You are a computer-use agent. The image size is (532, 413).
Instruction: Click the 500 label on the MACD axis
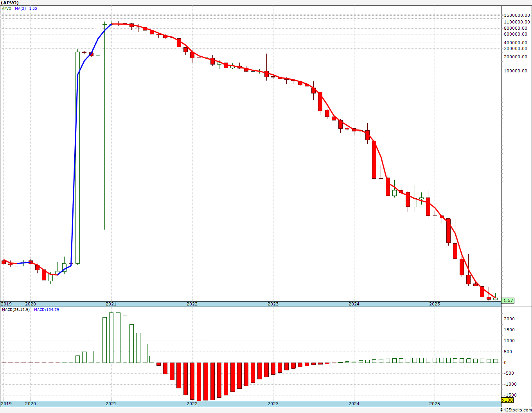coord(507,352)
